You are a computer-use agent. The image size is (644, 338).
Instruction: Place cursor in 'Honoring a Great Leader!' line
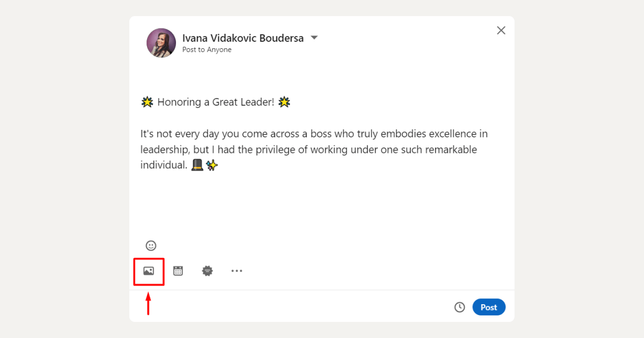[216, 102]
